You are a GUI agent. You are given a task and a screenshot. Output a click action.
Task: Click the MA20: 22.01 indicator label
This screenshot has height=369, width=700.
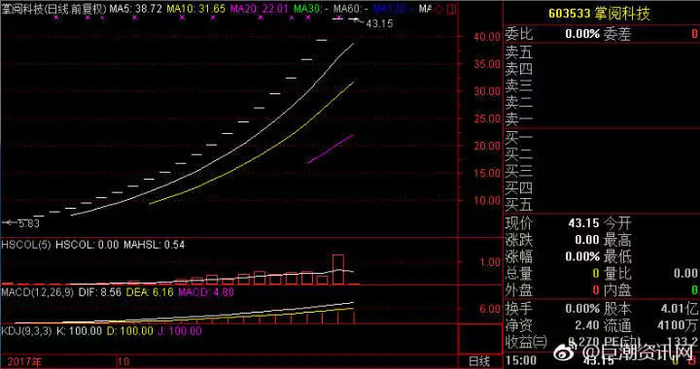tap(259, 9)
